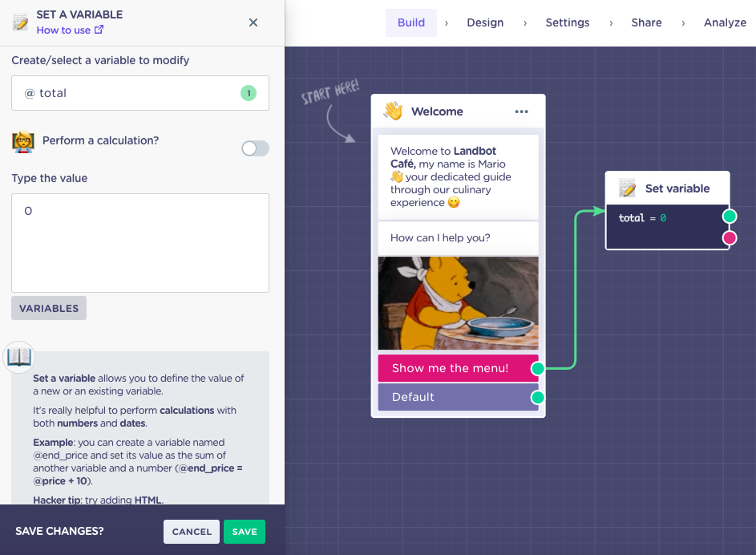Click the green output dot on Set variable block
The height and width of the screenshot is (555, 756).
click(x=730, y=216)
